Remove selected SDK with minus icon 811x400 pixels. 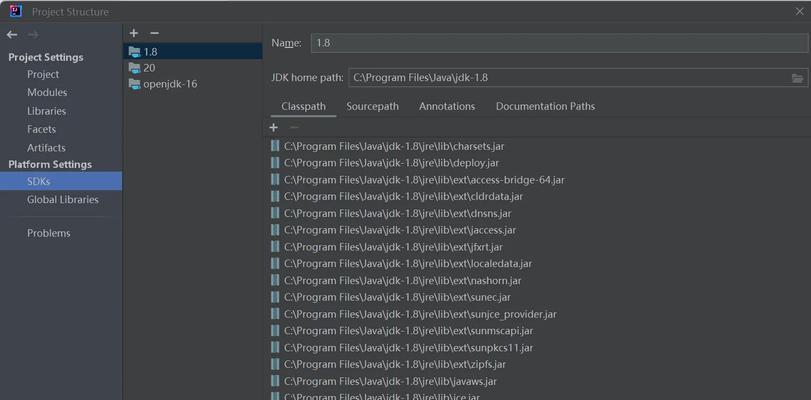[x=154, y=33]
